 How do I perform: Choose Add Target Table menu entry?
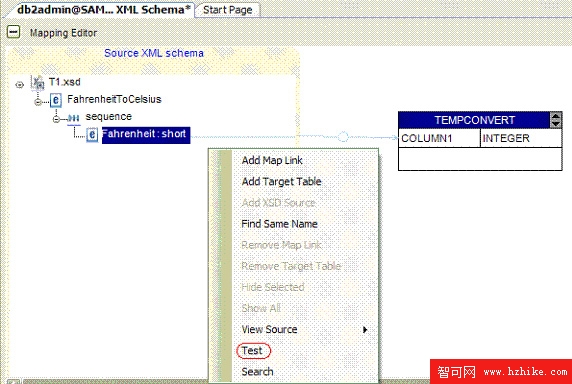pos(281,181)
